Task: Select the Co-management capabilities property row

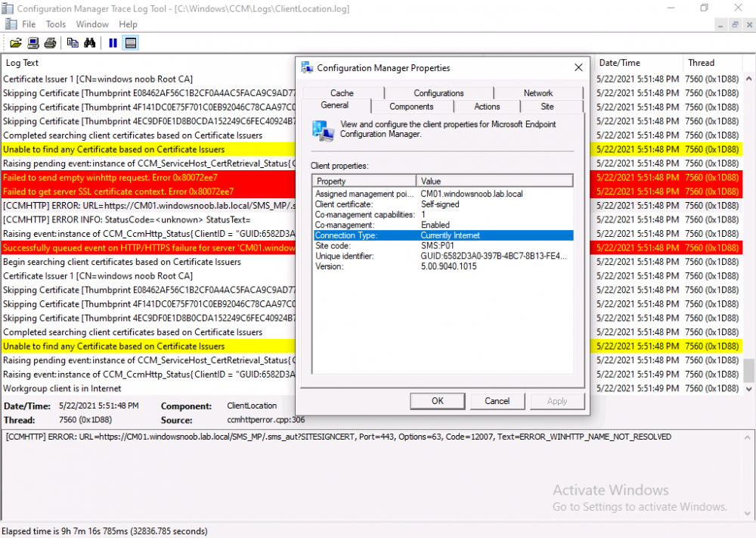Action: 443,215
